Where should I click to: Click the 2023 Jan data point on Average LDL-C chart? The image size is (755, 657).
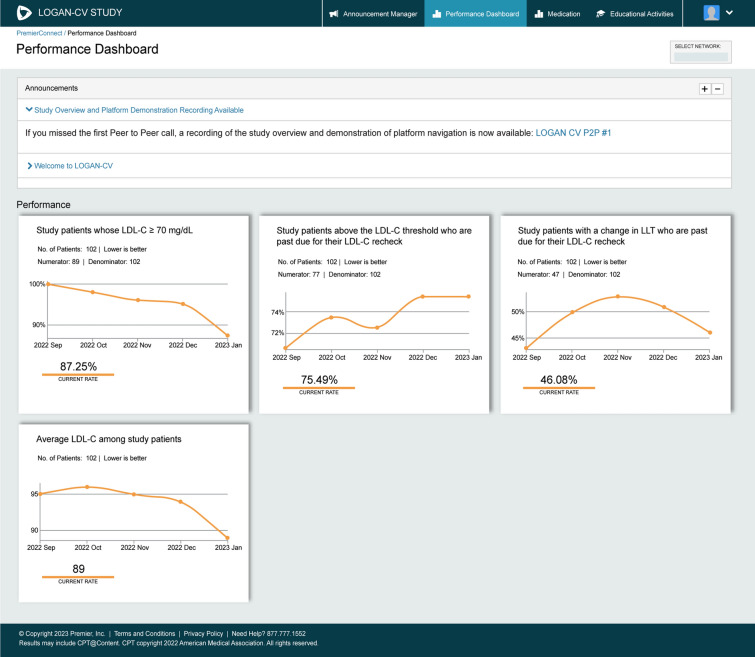pos(228,538)
